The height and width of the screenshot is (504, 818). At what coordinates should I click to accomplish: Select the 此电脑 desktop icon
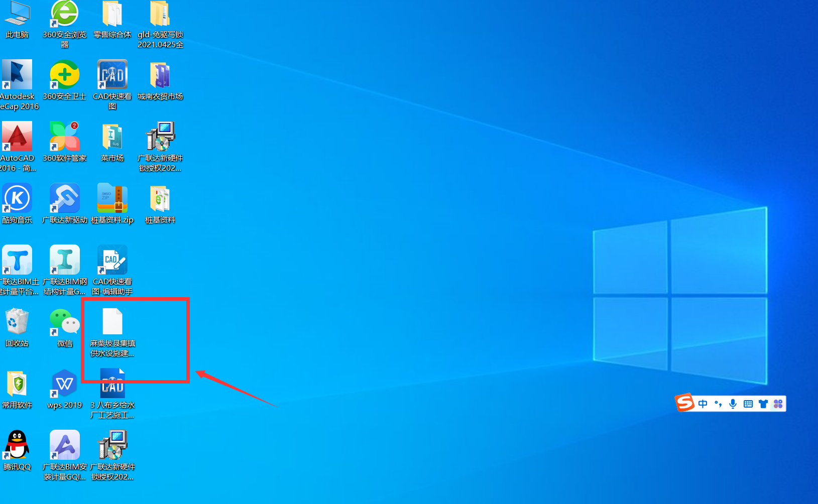pyautogui.click(x=17, y=20)
